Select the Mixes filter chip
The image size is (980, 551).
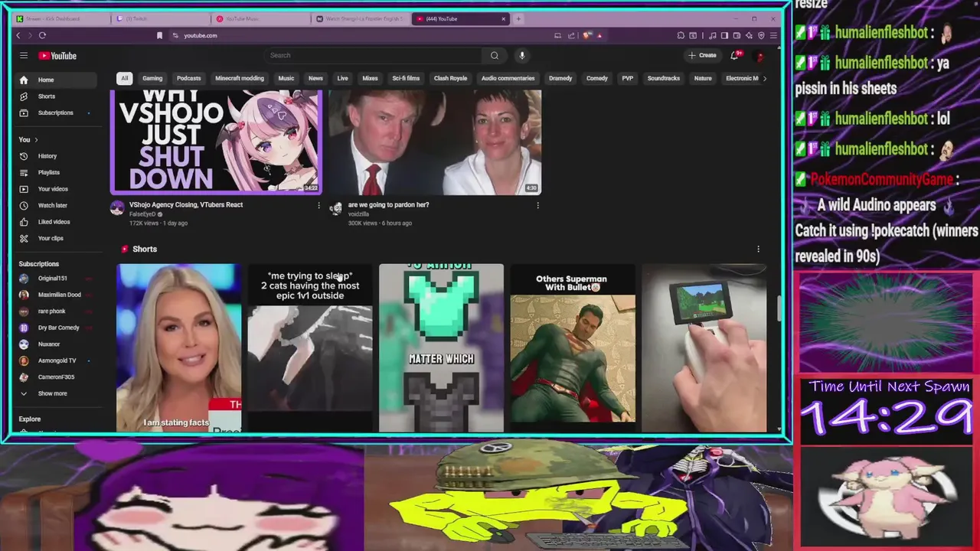(x=370, y=78)
